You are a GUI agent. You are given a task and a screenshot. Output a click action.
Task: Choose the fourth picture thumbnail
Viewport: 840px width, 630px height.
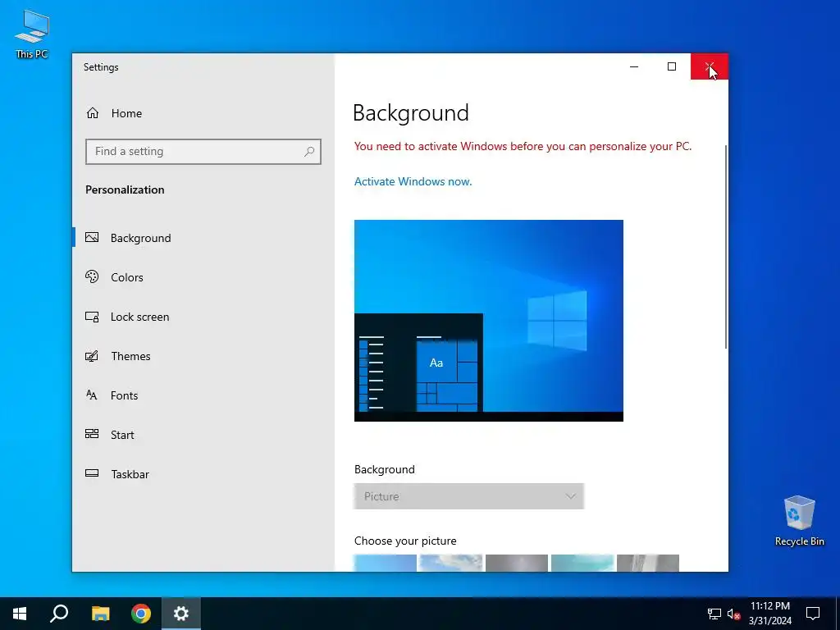pos(582,563)
